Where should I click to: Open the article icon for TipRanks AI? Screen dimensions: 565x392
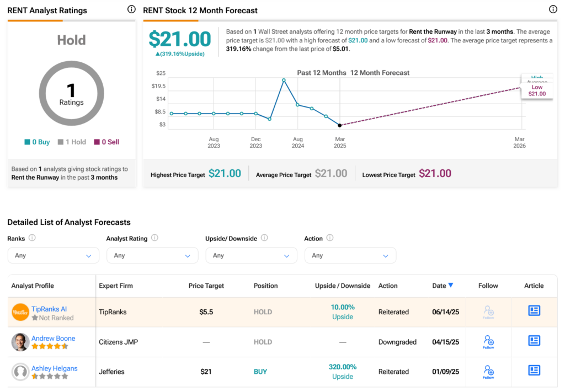pyautogui.click(x=534, y=311)
